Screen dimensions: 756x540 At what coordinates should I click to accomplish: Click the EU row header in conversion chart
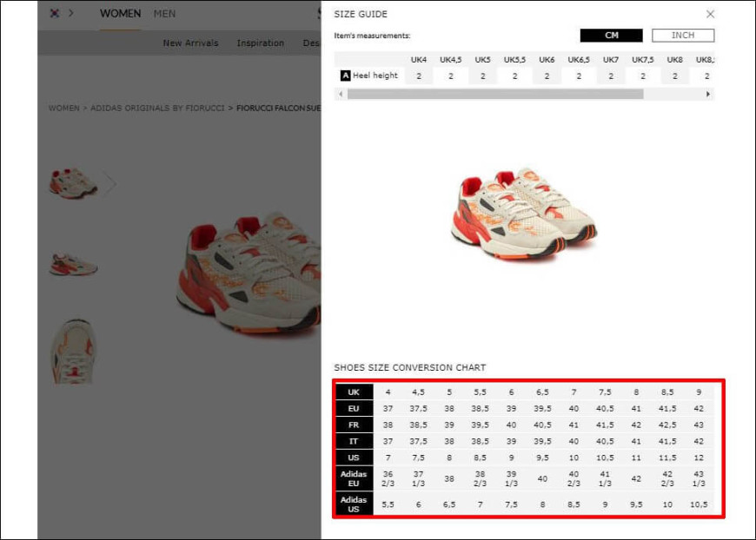click(x=354, y=409)
